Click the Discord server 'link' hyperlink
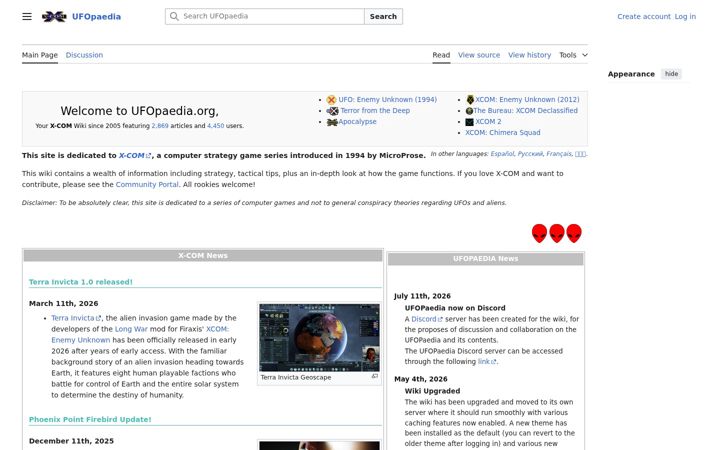This screenshot has height=450, width=720. 487,361
